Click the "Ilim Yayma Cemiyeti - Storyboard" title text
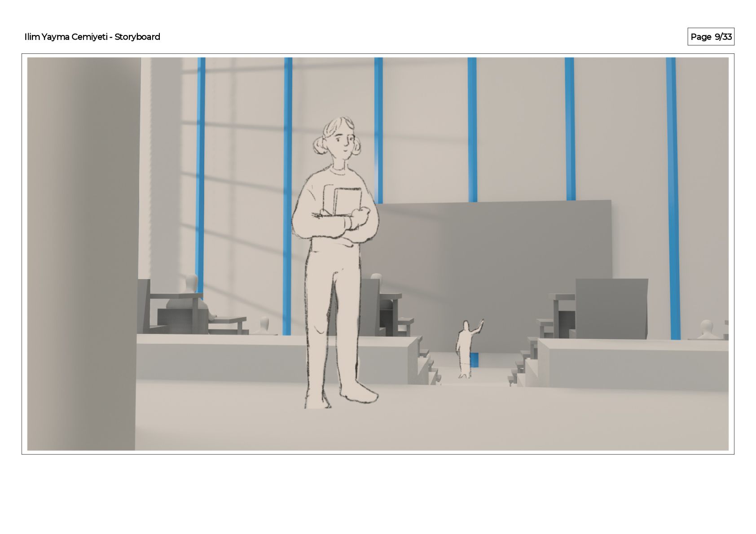 [92, 37]
